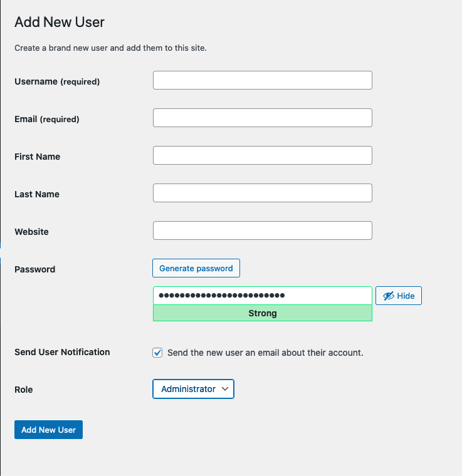Click the chevron arrow on Role selector
Viewport: 462px width, 476px height.
(x=225, y=389)
